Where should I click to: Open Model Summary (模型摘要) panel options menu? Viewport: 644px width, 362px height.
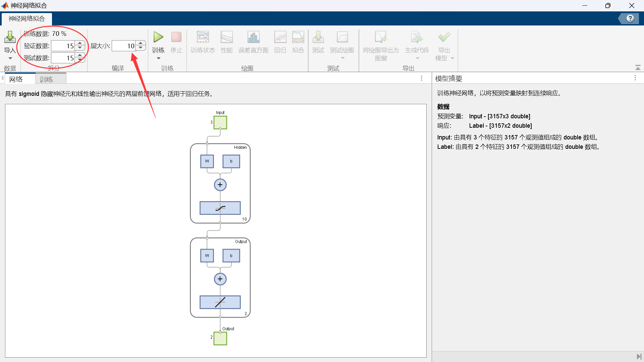[635, 78]
